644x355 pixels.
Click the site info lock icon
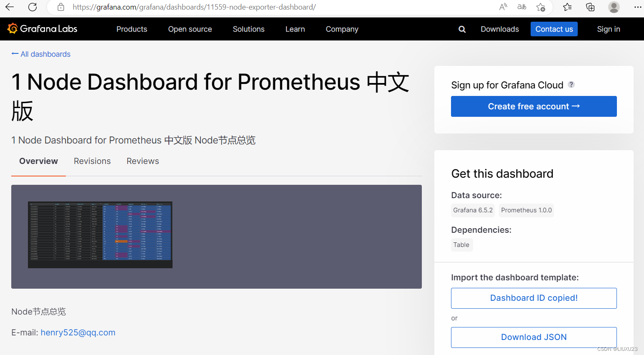61,7
